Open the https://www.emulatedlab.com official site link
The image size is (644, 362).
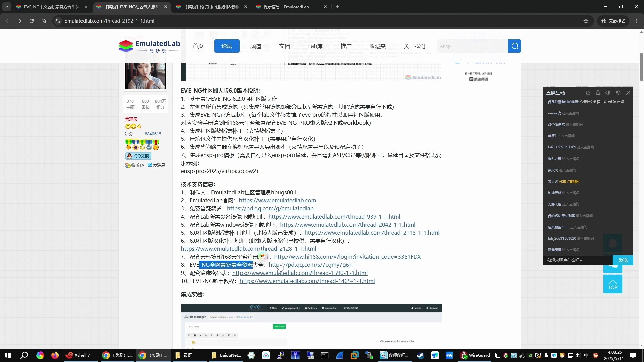(x=277, y=200)
